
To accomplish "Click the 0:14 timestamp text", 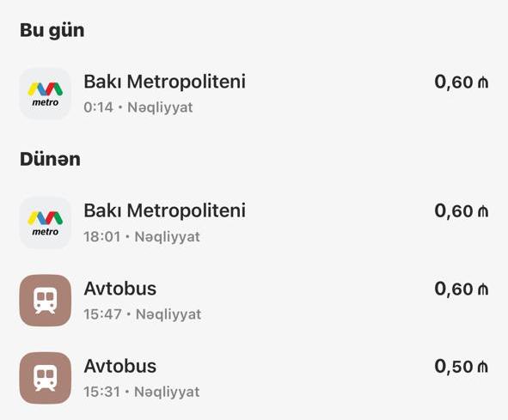I will pyautogui.click(x=99, y=107).
